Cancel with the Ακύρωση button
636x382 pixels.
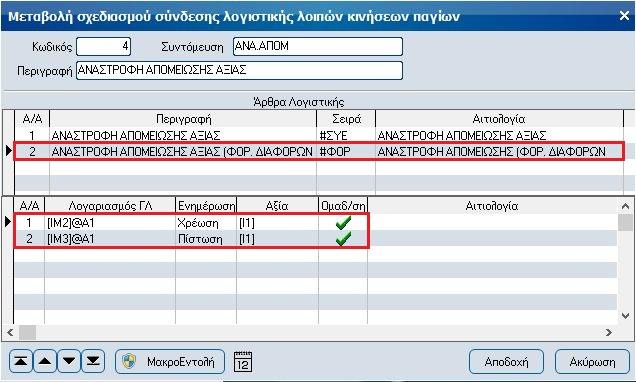[x=592, y=361]
